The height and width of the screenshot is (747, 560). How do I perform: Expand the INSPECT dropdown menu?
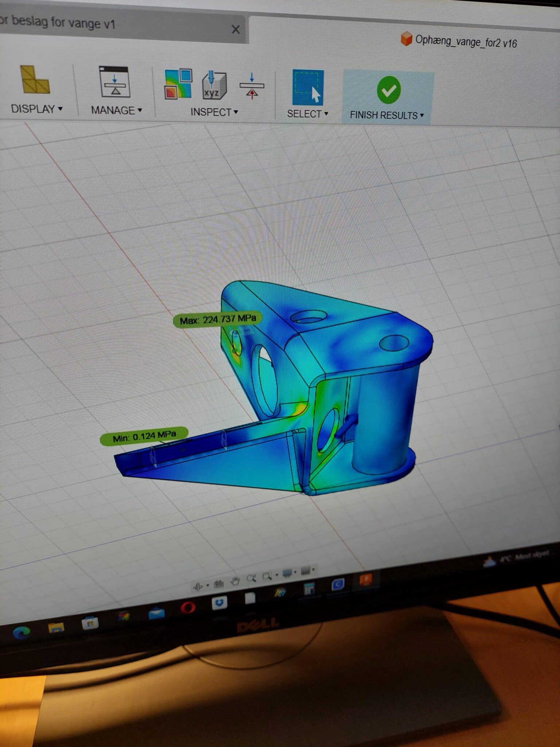[214, 112]
